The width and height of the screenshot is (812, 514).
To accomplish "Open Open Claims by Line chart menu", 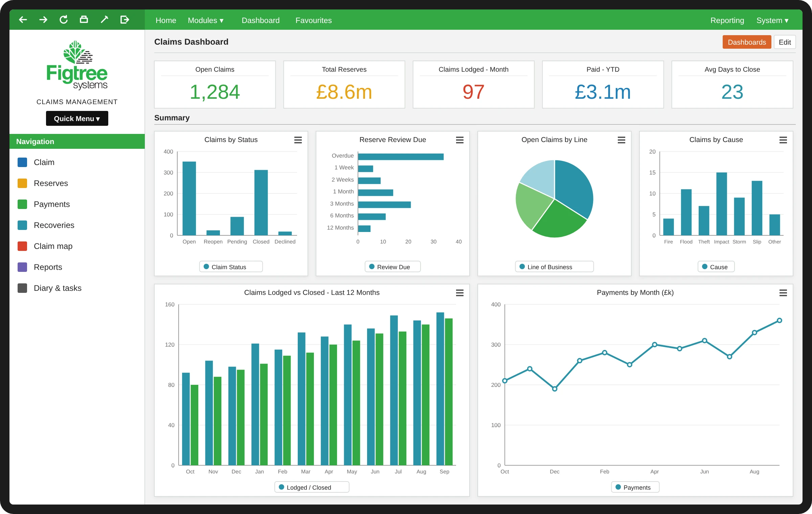I will point(622,140).
